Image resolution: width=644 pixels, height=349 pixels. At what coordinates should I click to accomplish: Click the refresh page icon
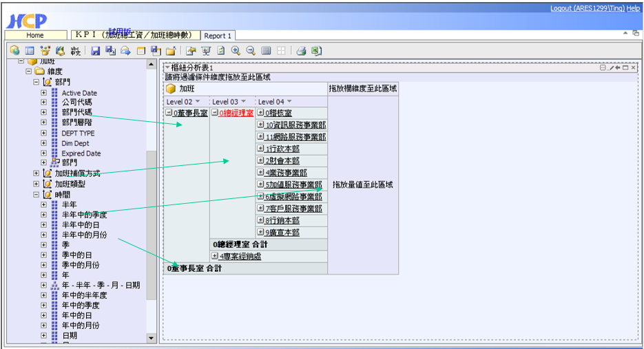click(221, 50)
